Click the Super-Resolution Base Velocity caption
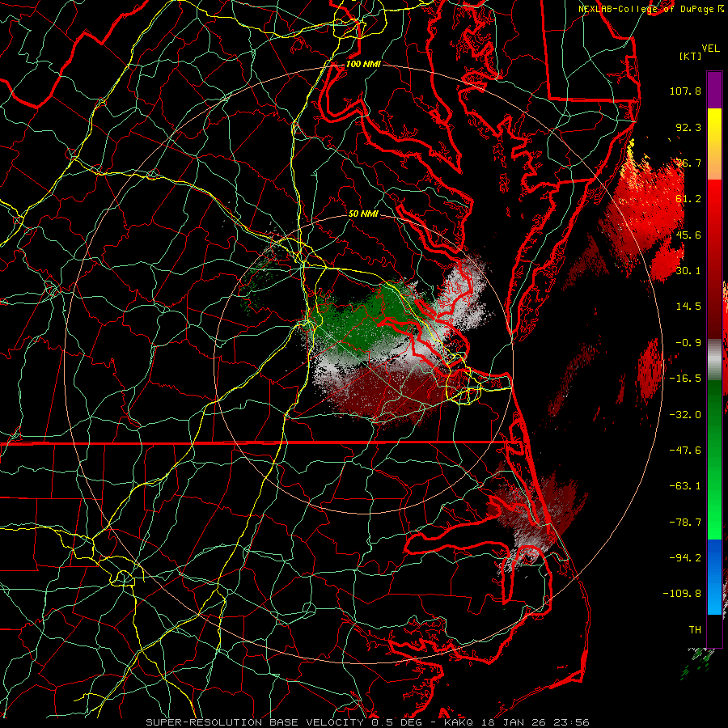Screen dimensions: 728x728 (368, 722)
